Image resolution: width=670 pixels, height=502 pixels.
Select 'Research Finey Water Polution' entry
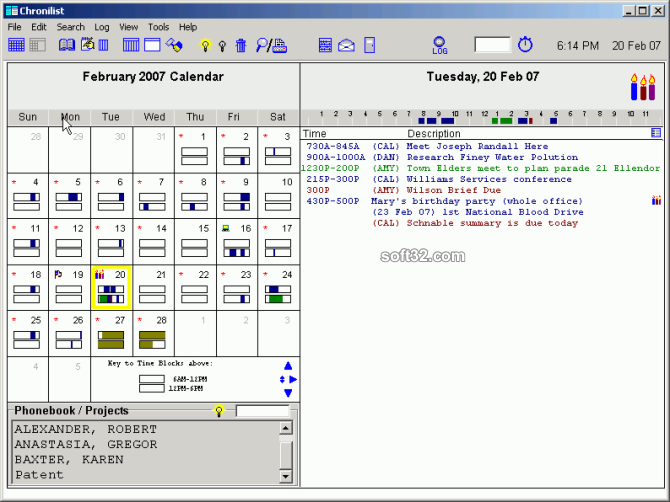pyautogui.click(x=492, y=157)
